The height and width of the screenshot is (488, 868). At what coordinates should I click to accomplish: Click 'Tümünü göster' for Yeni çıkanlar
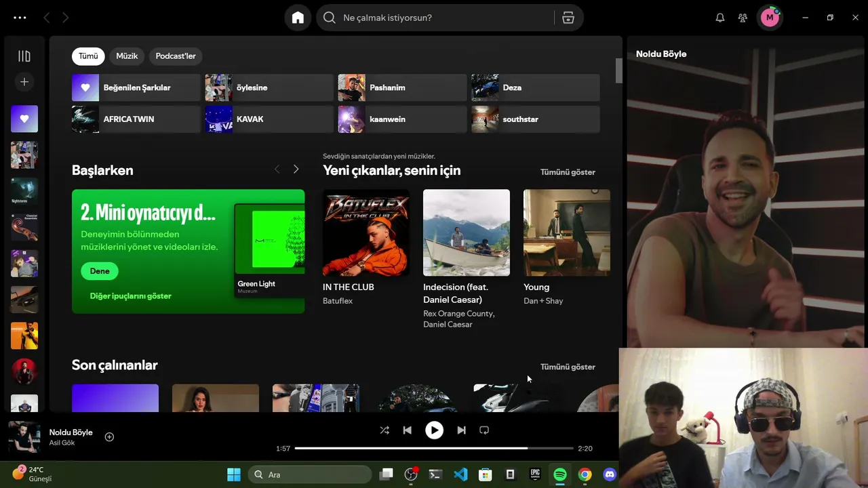[568, 172]
